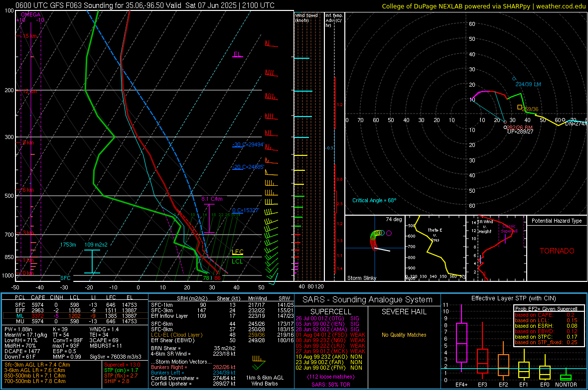Click the "(112 loose matches)" text

330,377
